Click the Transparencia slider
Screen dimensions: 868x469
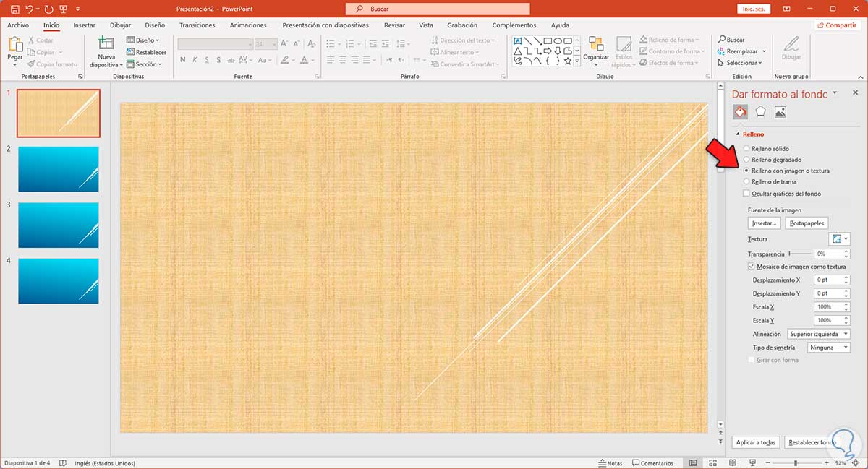[799, 254]
